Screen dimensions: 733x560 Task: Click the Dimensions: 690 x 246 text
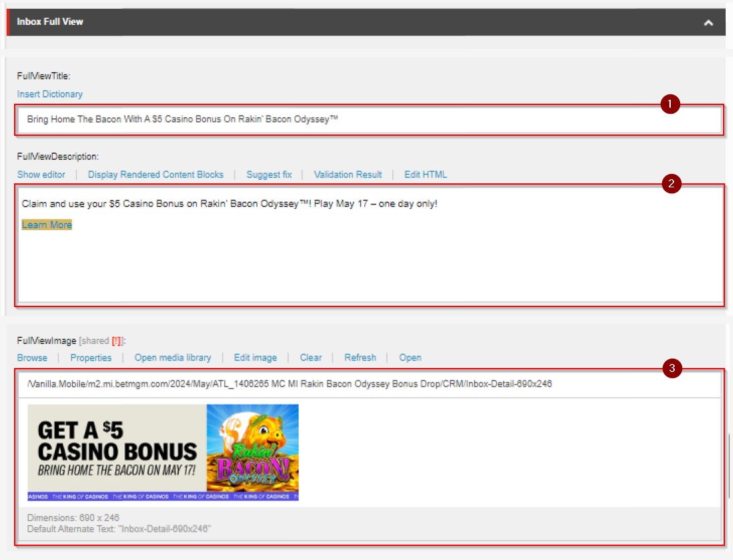(x=74, y=517)
